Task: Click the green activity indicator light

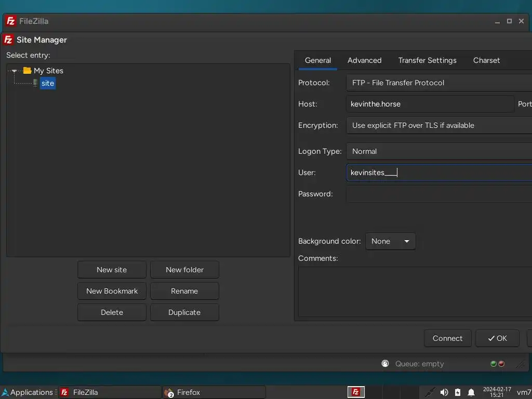Action: pos(494,364)
